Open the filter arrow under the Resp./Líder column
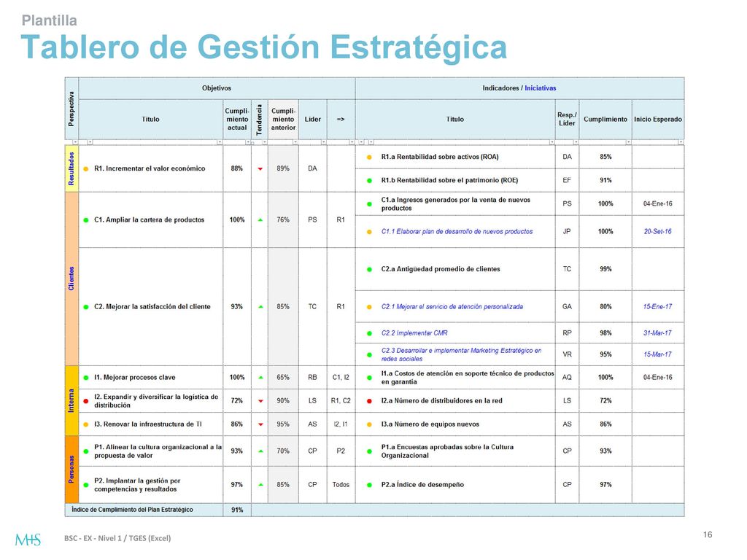The width and height of the screenshot is (747, 560). [576, 142]
